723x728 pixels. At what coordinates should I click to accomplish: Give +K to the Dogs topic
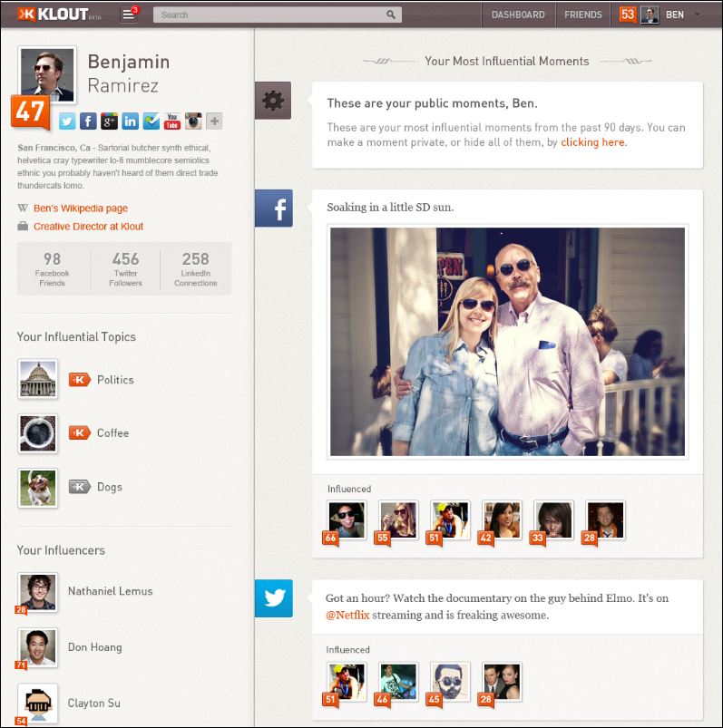(x=80, y=487)
